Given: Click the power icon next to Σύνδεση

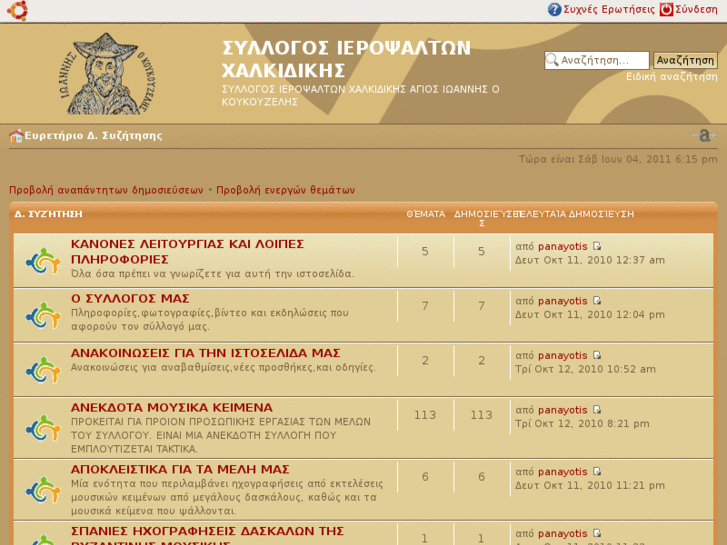Looking at the screenshot, I should pyautogui.click(x=666, y=9).
